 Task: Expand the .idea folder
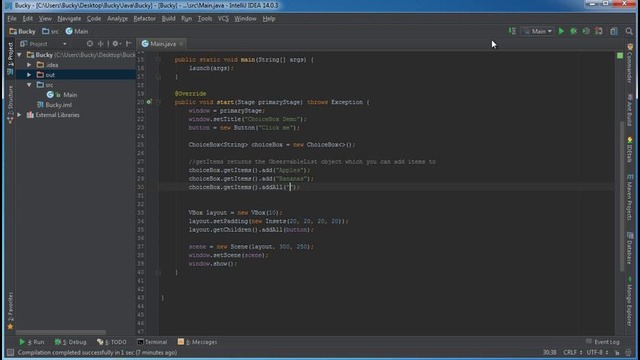(x=29, y=65)
